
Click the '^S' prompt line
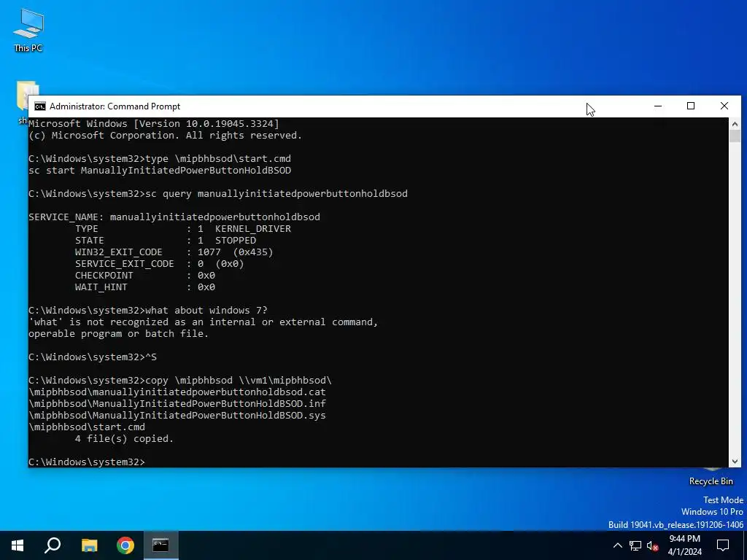tap(93, 357)
